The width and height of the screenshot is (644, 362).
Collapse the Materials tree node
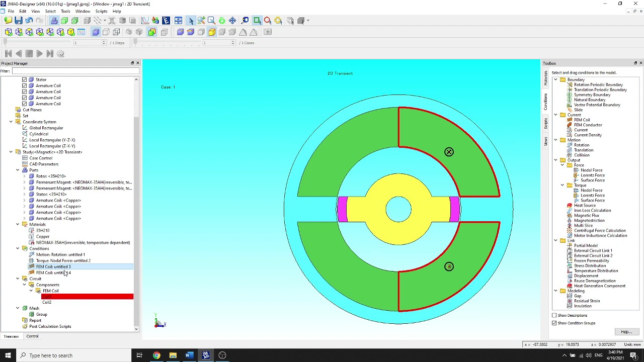[x=18, y=224]
